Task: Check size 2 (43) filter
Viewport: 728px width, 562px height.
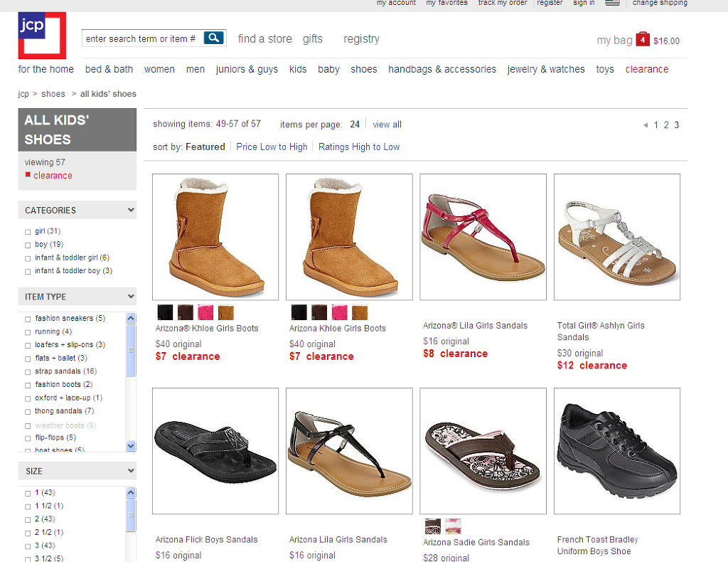Action: [x=28, y=520]
